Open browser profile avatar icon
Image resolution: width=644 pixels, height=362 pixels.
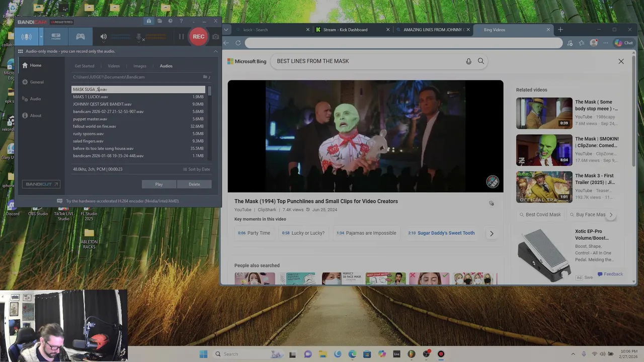[594, 43]
